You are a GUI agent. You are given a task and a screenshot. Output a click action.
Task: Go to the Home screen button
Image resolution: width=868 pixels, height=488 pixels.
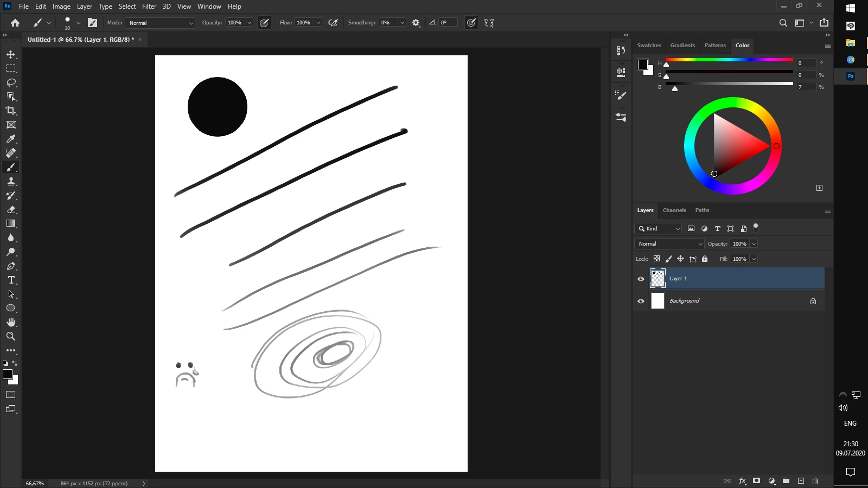coord(15,23)
